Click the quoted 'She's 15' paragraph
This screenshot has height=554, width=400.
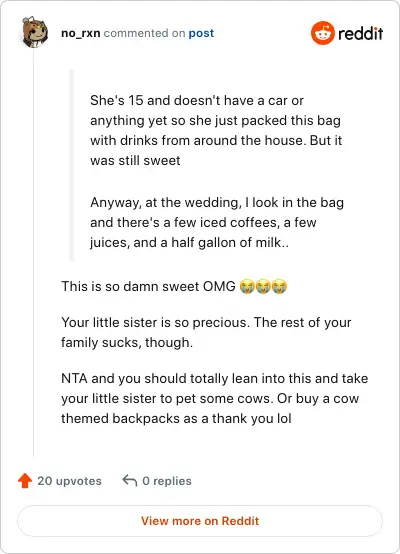[x=216, y=130]
